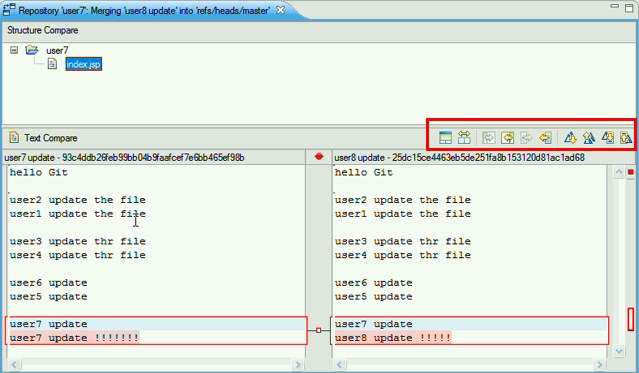This screenshot has width=639, height=373.
Task: Toggle Two-Way and Three-Way Compare icon
Action: [x=464, y=138]
